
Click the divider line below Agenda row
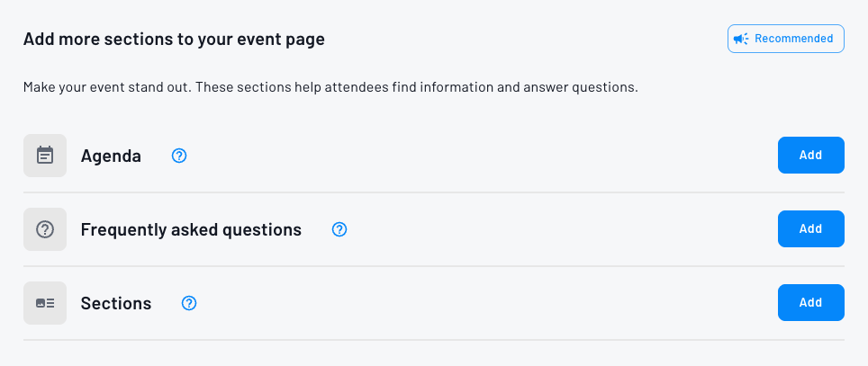tap(434, 192)
